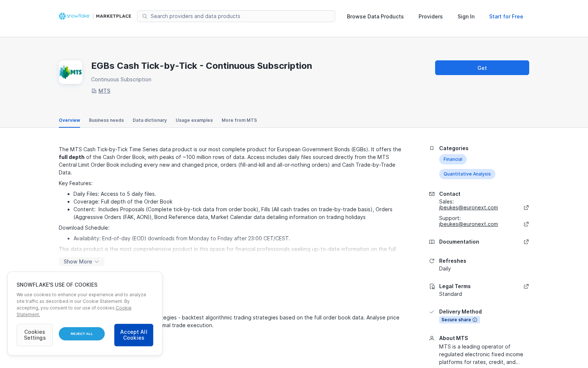588x368 pixels.
Task: Click 'Download Schedule:' text
Action: pyautogui.click(x=84, y=228)
